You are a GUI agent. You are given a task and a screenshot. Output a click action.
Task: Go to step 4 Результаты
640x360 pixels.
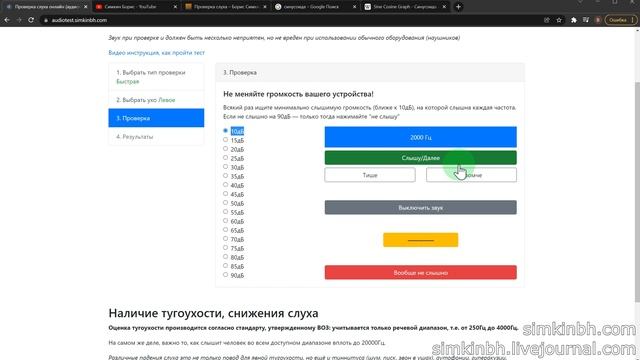click(156, 136)
